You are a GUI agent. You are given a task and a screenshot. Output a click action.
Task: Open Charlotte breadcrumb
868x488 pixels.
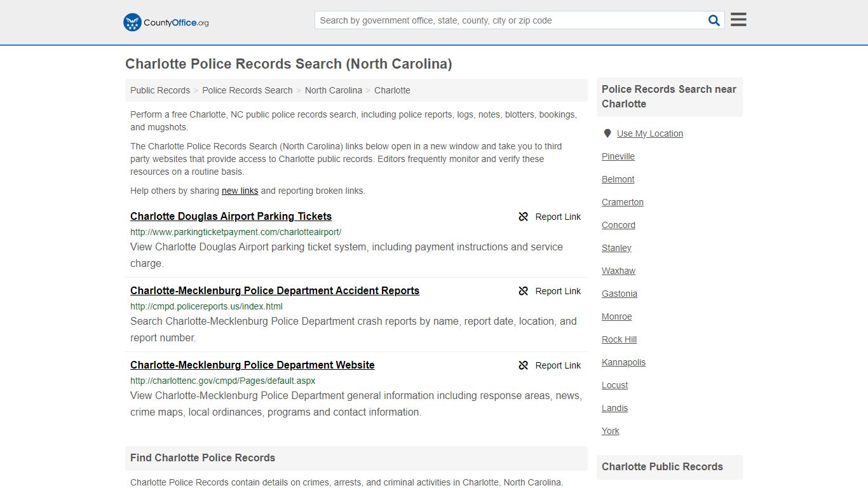[392, 90]
